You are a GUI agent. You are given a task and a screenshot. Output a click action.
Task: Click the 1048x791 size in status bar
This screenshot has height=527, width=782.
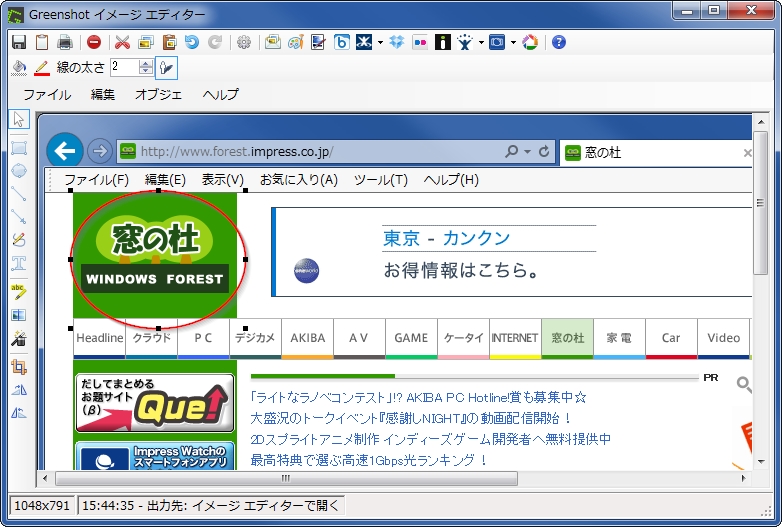click(42, 506)
